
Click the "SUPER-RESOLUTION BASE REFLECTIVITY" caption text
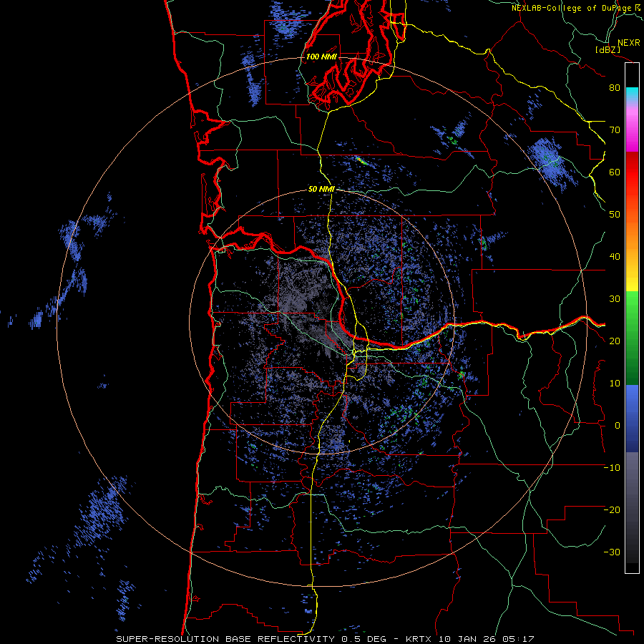click(225, 639)
